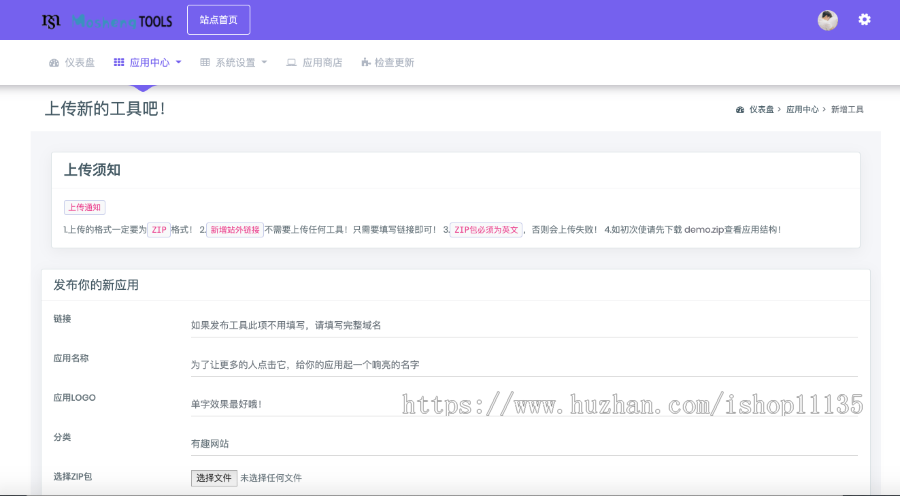Click the 选择ZIP包 label
The width and height of the screenshot is (900, 496).
73,476
